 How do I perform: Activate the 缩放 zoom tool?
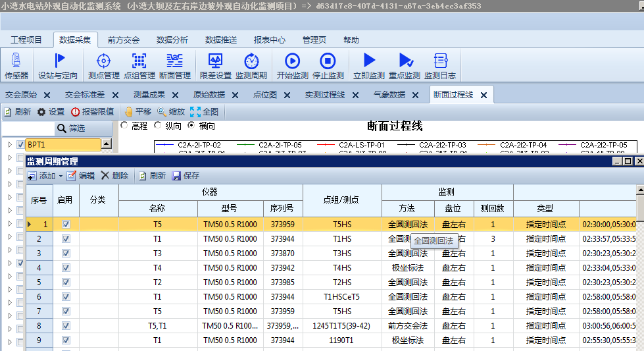pos(171,112)
